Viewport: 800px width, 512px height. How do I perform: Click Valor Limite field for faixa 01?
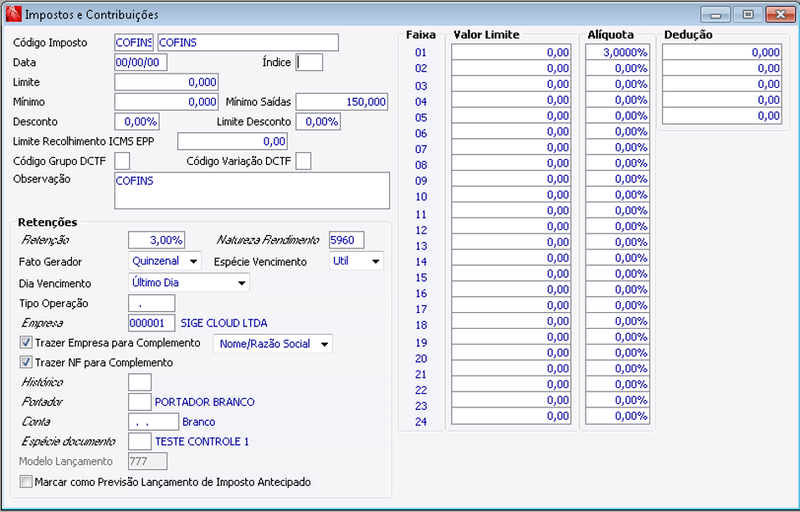(x=511, y=52)
